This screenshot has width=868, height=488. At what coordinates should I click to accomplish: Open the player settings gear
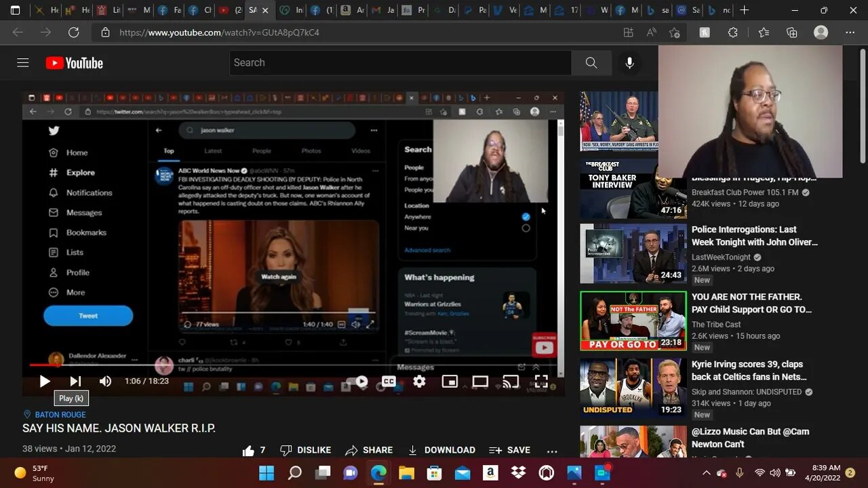(419, 382)
